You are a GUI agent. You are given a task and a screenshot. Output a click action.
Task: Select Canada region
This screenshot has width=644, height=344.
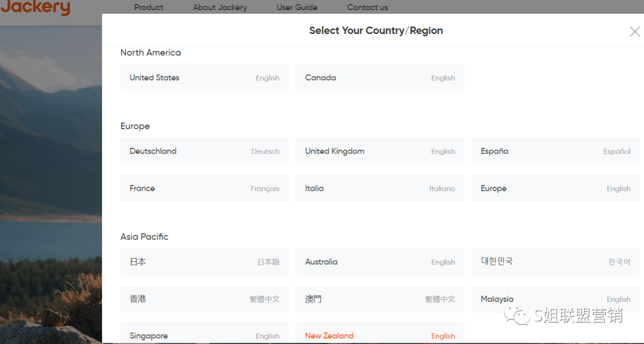[380, 78]
